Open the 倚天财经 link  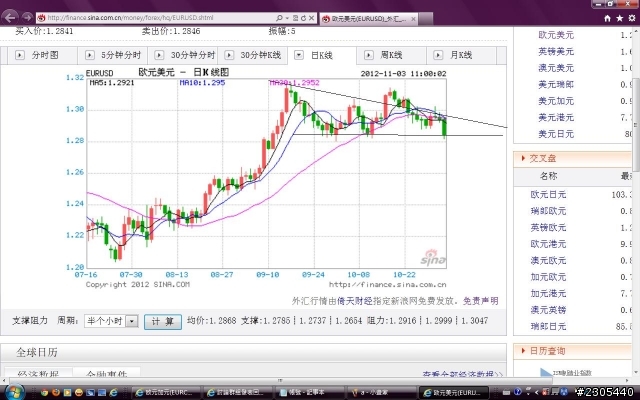click(355, 301)
